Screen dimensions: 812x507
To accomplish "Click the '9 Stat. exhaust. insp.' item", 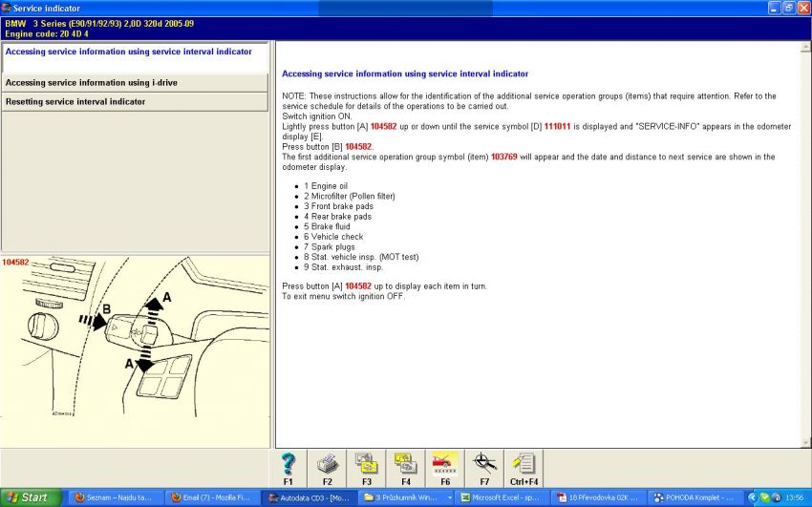I will pos(343,267).
